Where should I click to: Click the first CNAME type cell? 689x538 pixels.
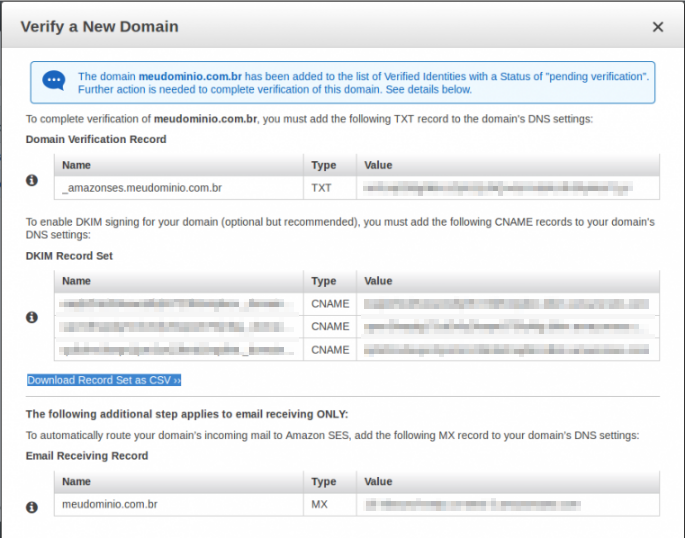(330, 303)
